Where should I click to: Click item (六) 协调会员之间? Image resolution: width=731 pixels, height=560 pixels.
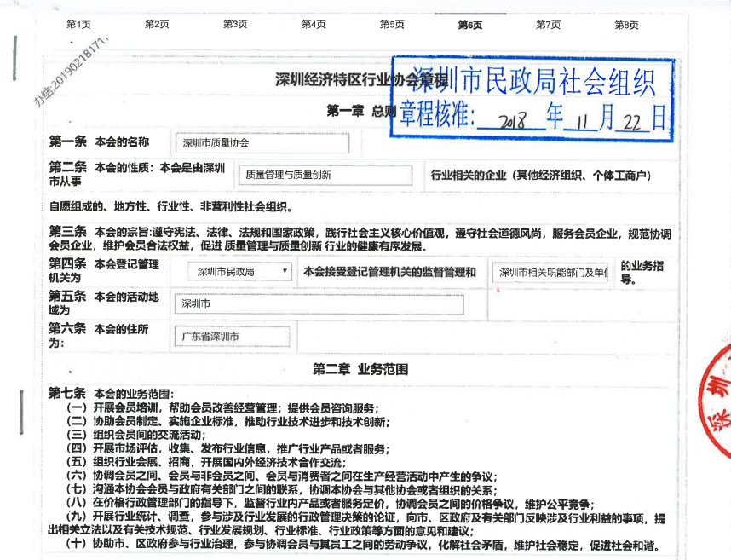(x=282, y=476)
